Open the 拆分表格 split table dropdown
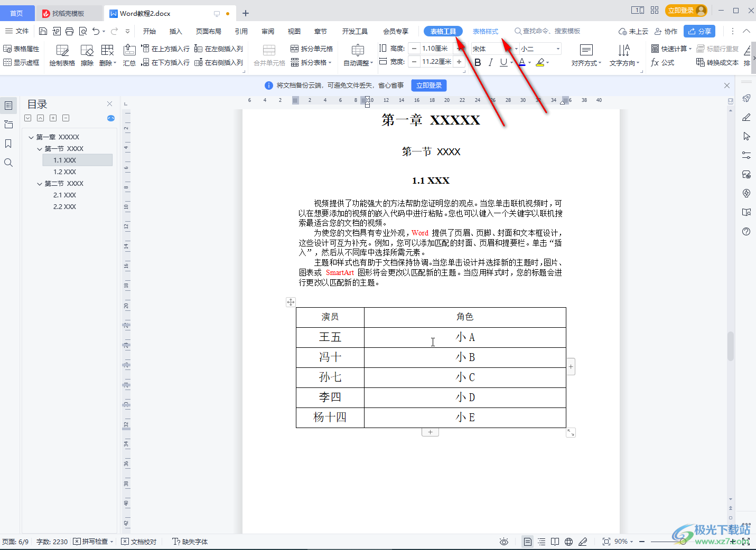 [x=311, y=62]
